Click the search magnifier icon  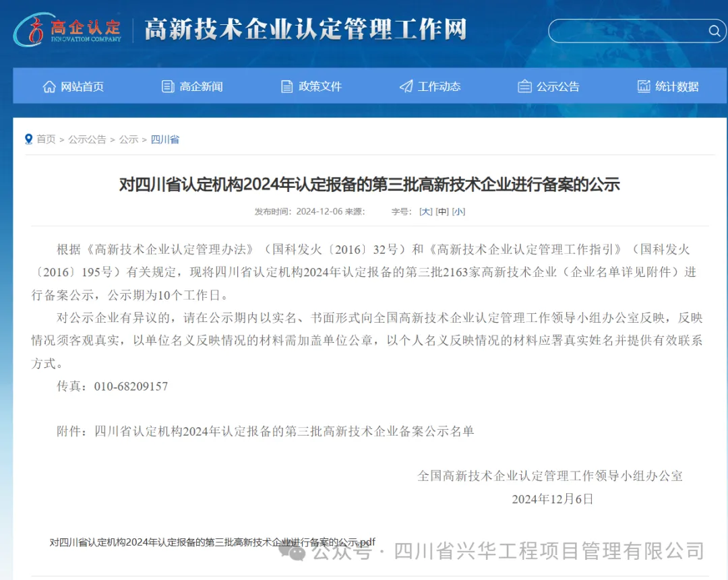click(x=714, y=31)
